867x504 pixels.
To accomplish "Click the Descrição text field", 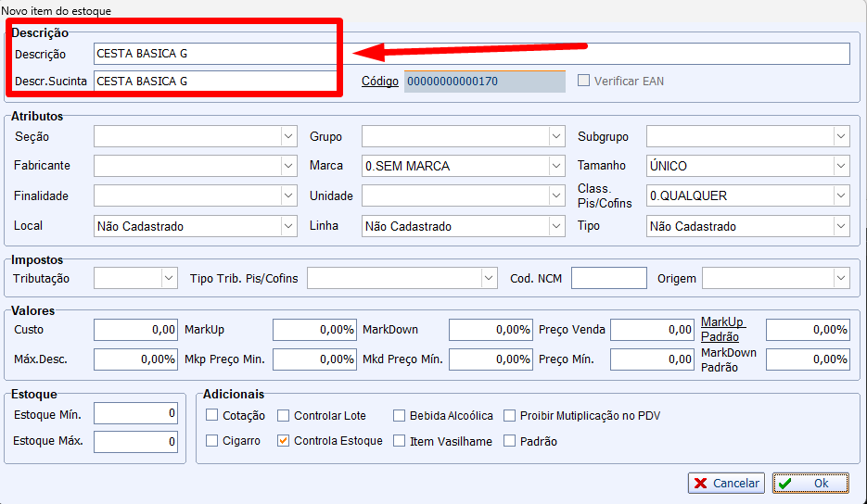I will 471,54.
